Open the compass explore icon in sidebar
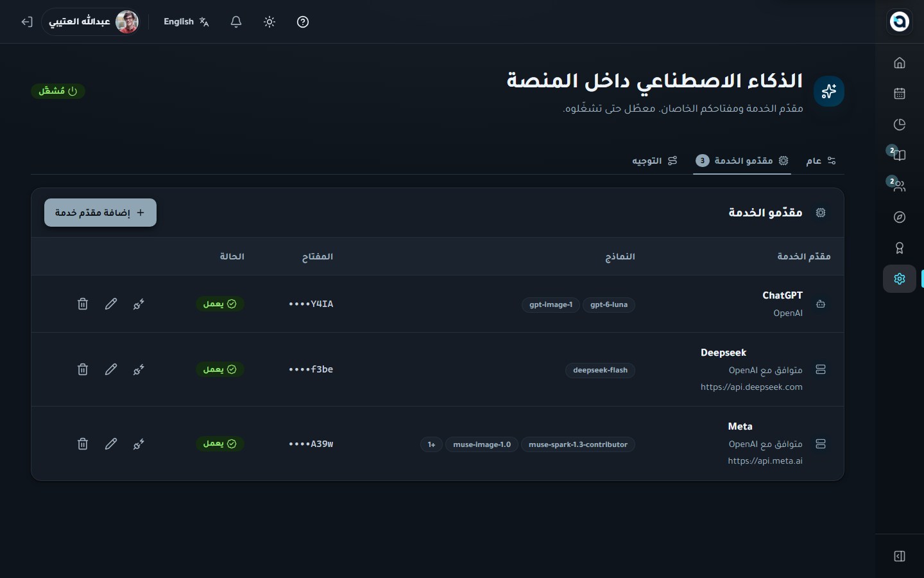This screenshot has width=924, height=578. click(900, 217)
